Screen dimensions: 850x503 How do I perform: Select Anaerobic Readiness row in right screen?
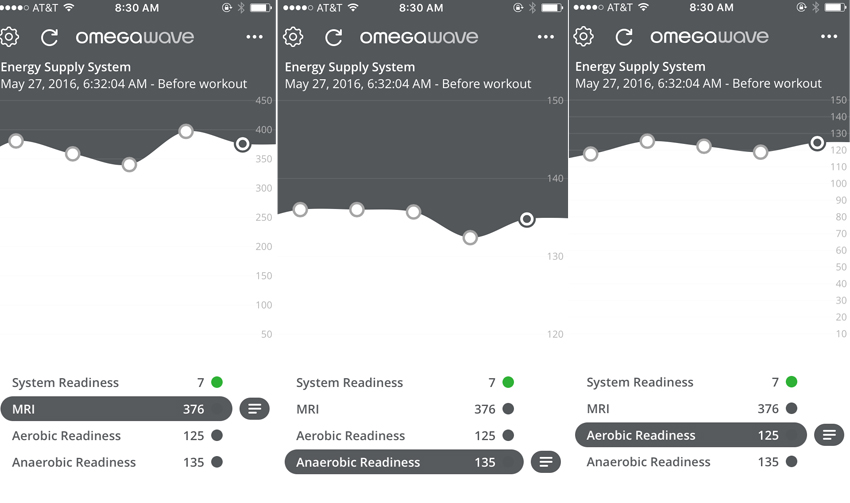click(x=690, y=462)
